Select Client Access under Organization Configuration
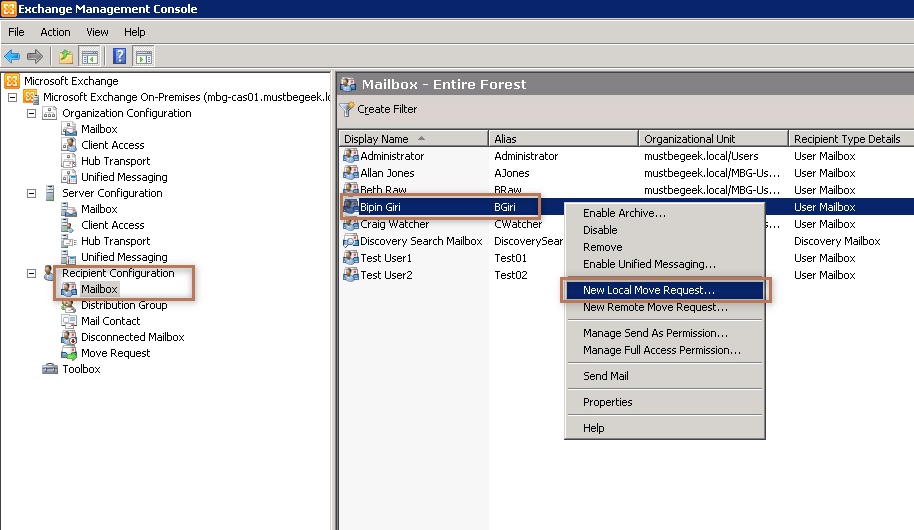Screen dimensions: 914x530 click(113, 145)
